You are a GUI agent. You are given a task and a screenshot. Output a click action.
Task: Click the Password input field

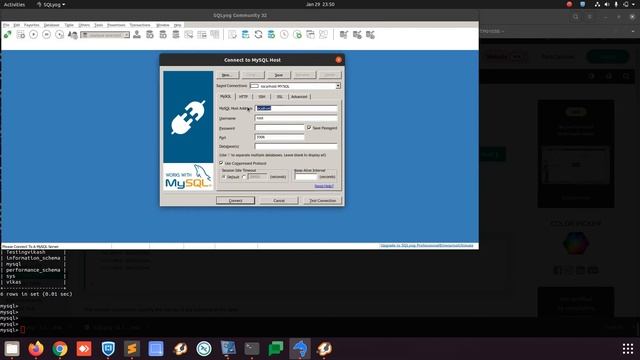[x=280, y=128]
